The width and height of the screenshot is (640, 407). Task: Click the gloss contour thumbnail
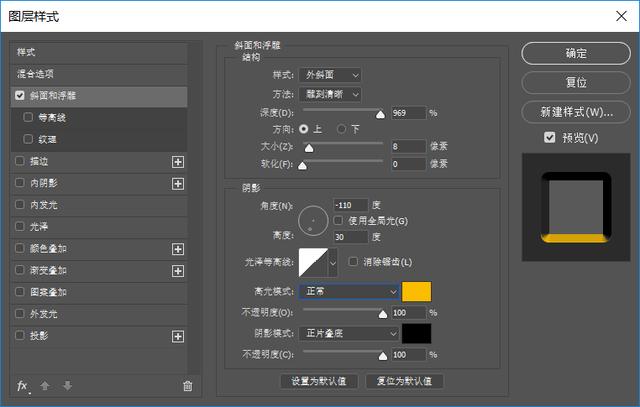coord(313,262)
